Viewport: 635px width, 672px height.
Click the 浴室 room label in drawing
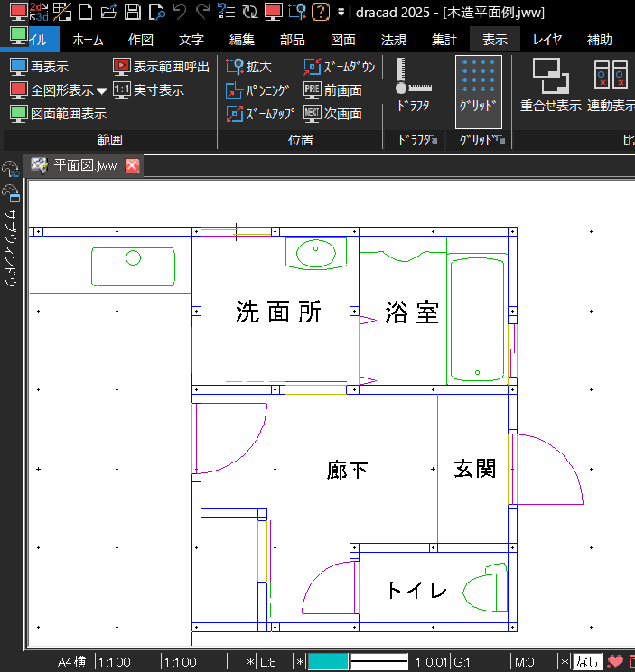[411, 312]
